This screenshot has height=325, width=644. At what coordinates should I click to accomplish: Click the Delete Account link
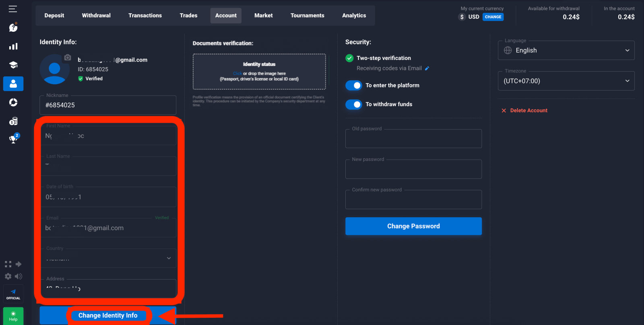tap(528, 110)
